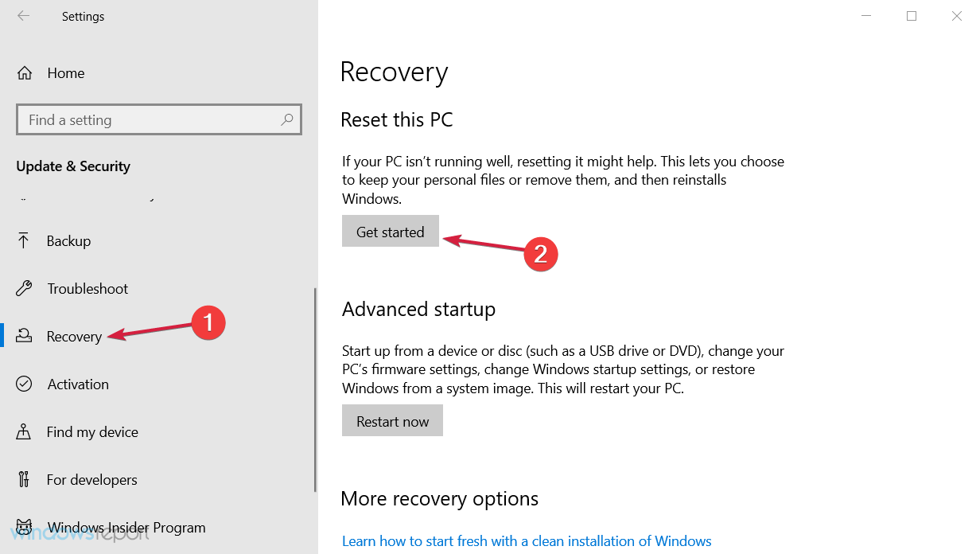The image size is (980, 554).
Task: Focus the Find a setting search box
Action: 159,119
